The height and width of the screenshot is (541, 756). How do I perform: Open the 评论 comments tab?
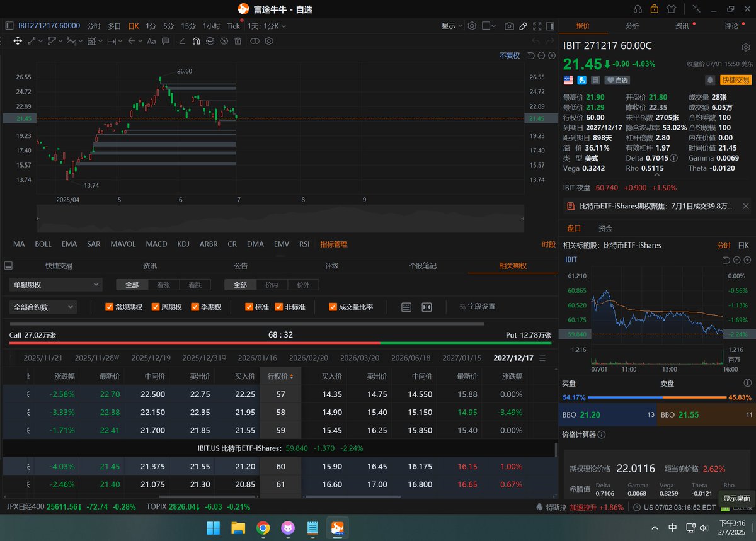(731, 26)
